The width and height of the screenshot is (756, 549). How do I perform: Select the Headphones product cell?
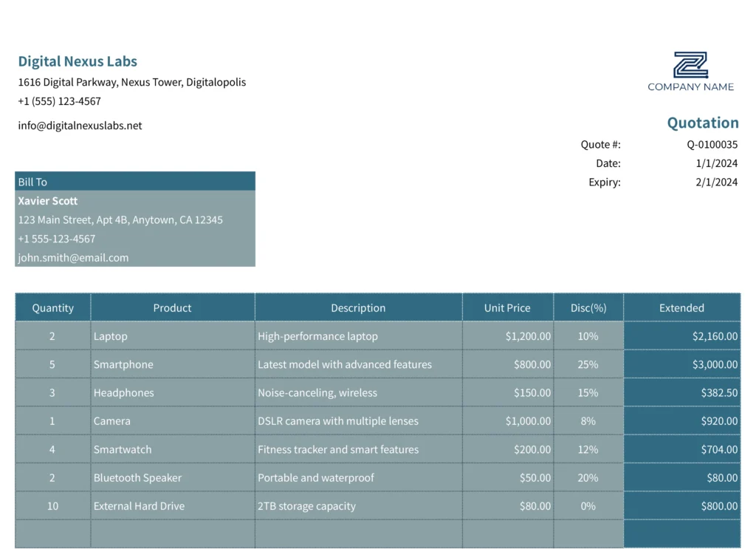[173, 392]
